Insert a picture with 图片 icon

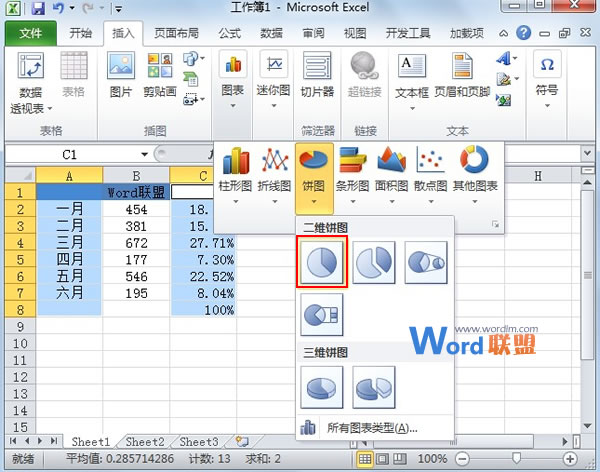coord(121,75)
